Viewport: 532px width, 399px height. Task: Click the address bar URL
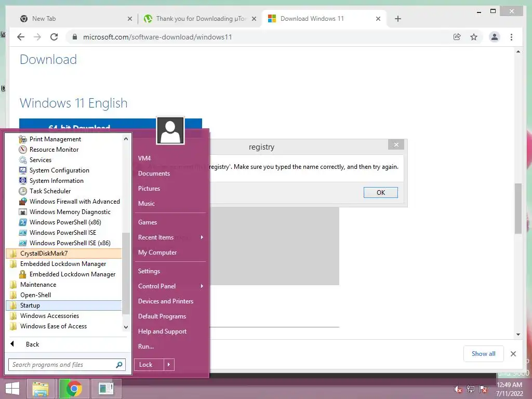(x=157, y=37)
